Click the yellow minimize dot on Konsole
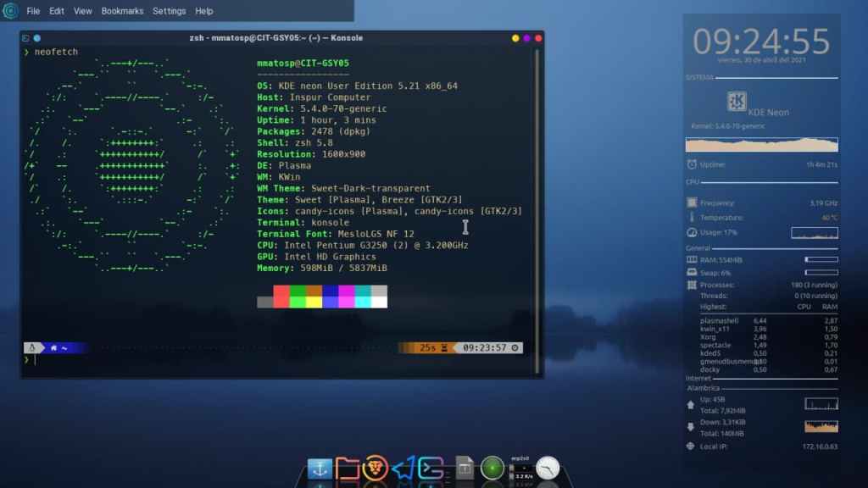Screen dimensions: 868x488 click(515, 38)
